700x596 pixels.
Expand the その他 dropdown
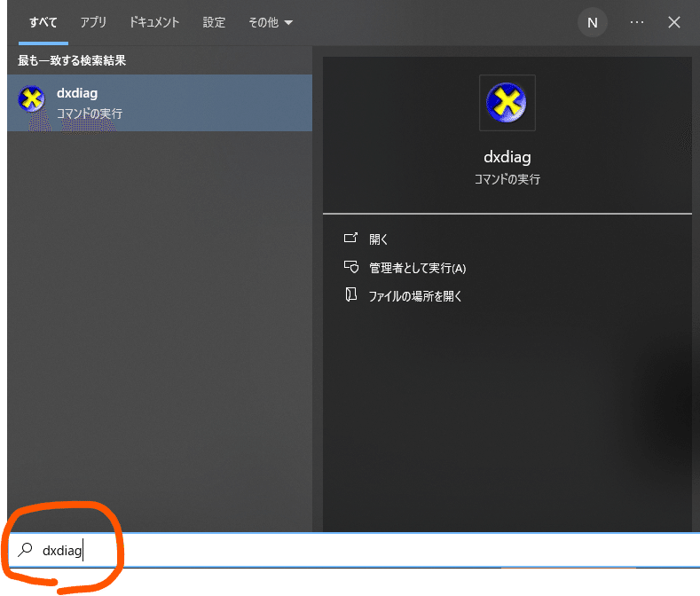(x=270, y=22)
